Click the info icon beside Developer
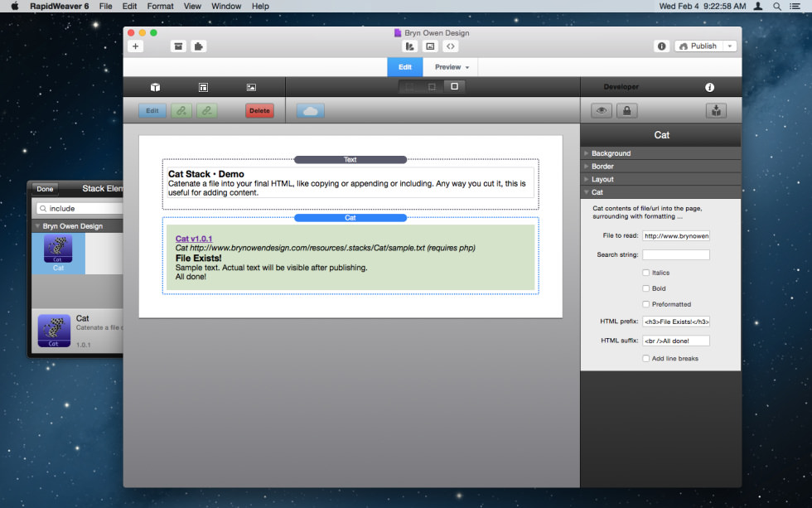Viewport: 812px width, 508px height. coord(709,87)
